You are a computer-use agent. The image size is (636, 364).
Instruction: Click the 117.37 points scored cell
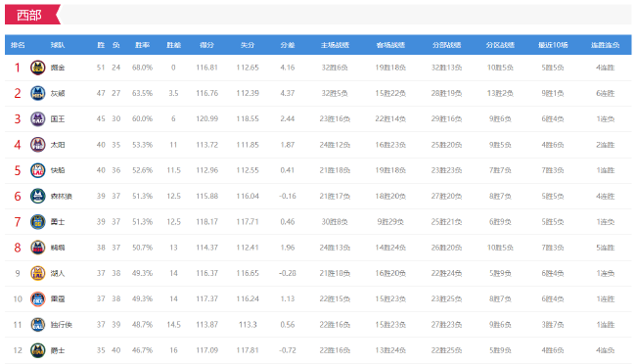point(206,299)
